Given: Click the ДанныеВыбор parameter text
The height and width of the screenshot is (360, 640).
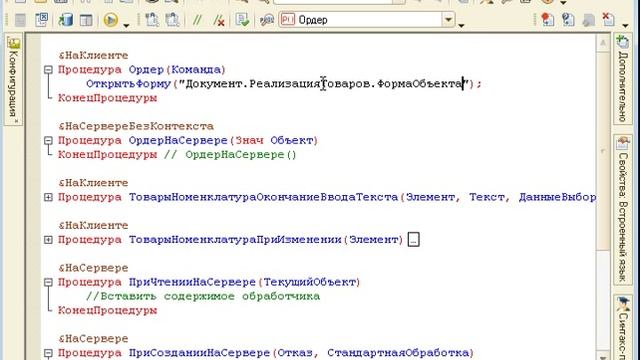Looking at the screenshot, I should (557, 198).
